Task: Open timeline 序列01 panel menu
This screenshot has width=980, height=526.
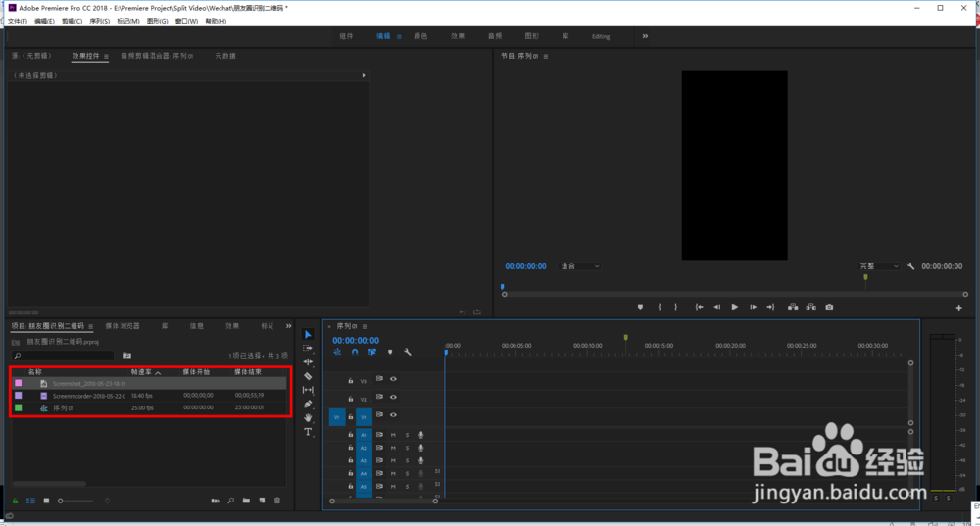Action: [x=365, y=326]
